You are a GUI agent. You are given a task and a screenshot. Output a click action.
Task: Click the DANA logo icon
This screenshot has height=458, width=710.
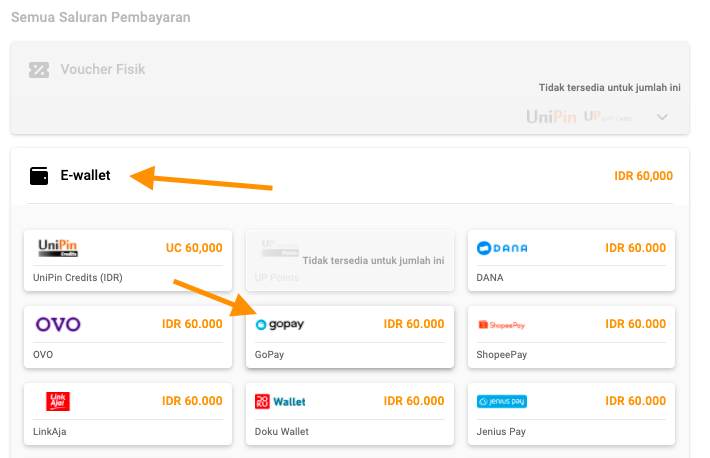click(502, 248)
